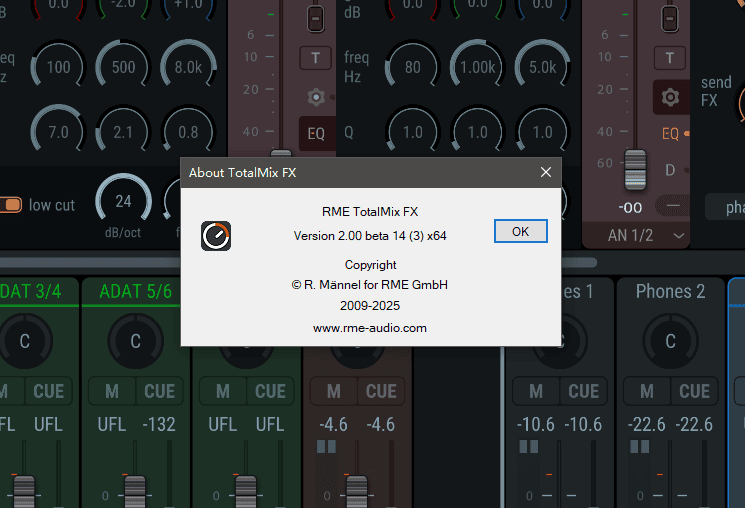Click the TotalMix FX logo icon in dialog
This screenshot has height=508, width=745.
pyautogui.click(x=215, y=236)
